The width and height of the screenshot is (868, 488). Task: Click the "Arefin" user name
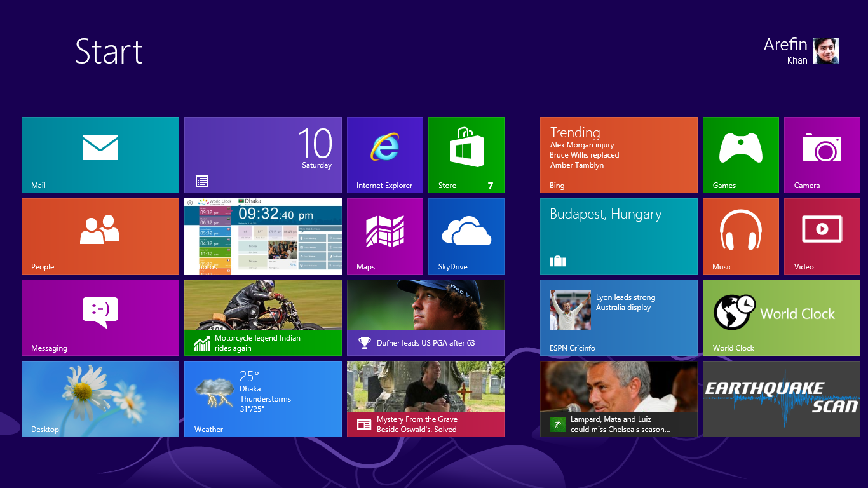[x=785, y=44]
